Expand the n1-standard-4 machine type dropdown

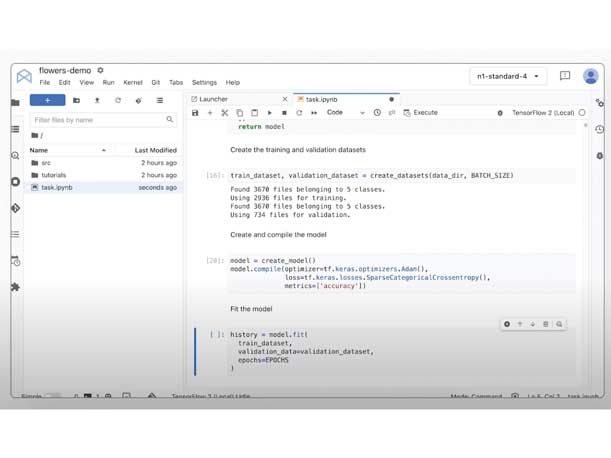(509, 76)
